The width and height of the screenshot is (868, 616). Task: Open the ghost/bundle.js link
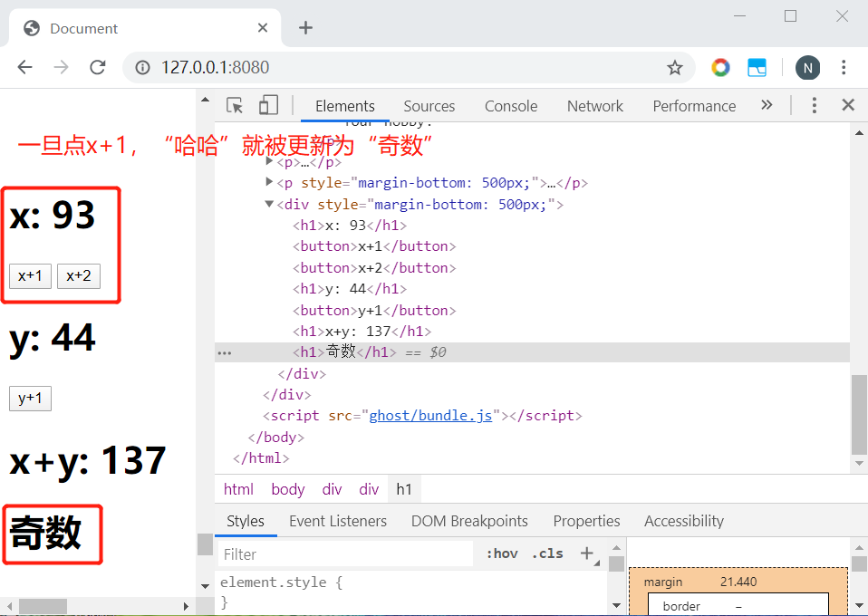[430, 416]
